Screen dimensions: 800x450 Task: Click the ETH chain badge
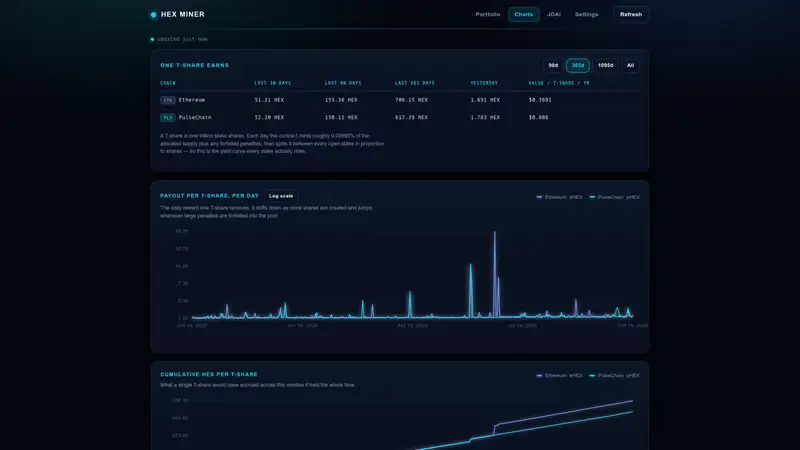[x=167, y=101]
